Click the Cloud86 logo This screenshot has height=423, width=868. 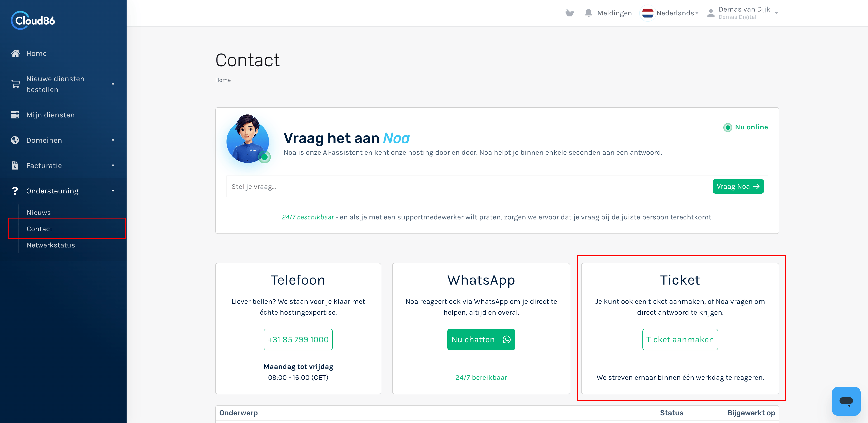pyautogui.click(x=33, y=21)
